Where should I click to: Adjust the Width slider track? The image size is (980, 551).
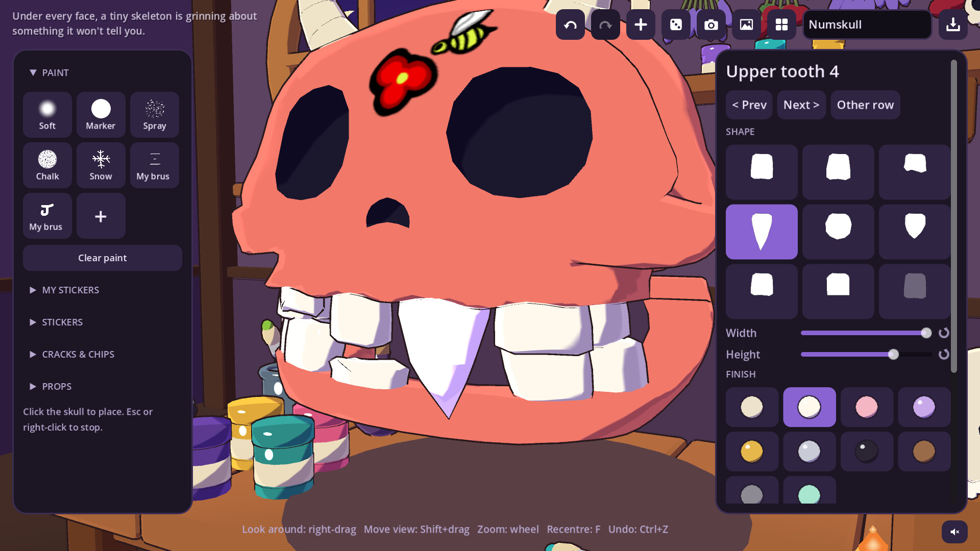click(866, 333)
